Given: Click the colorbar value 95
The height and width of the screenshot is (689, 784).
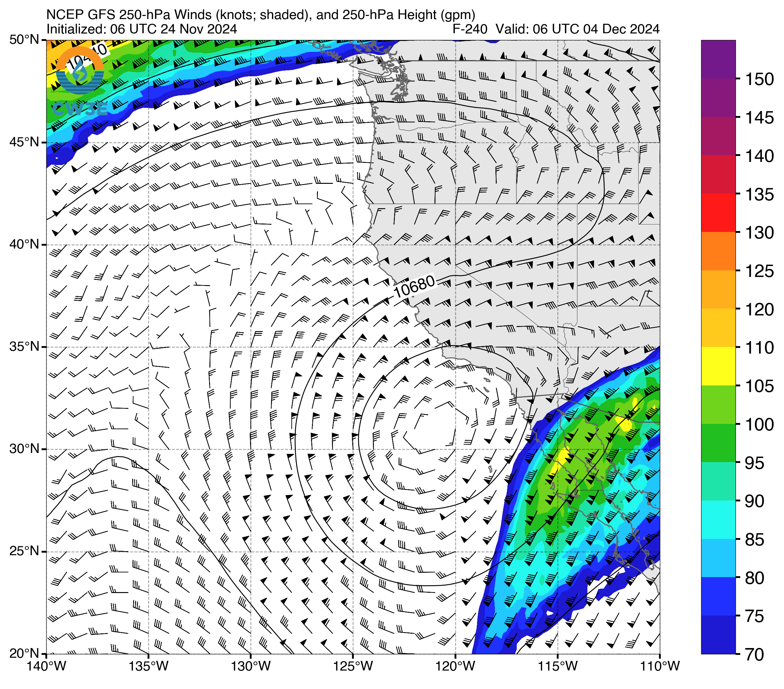Looking at the screenshot, I should tap(754, 463).
